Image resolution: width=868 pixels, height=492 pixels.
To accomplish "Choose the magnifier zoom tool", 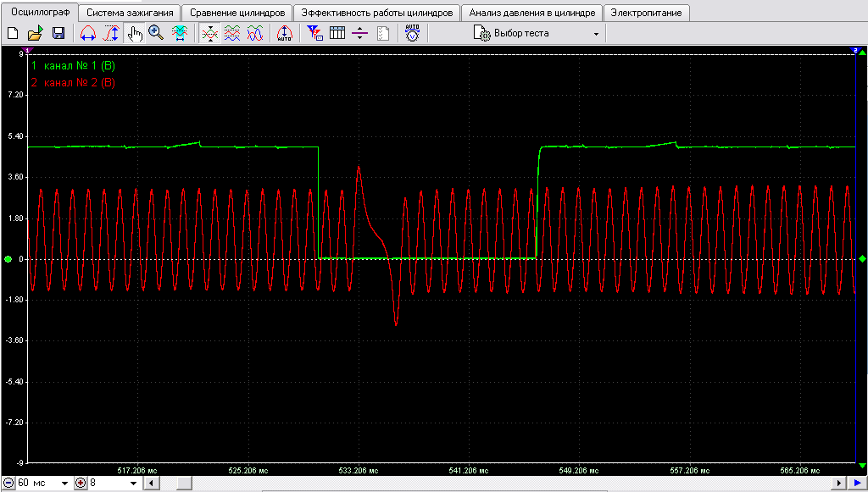I will pos(156,34).
